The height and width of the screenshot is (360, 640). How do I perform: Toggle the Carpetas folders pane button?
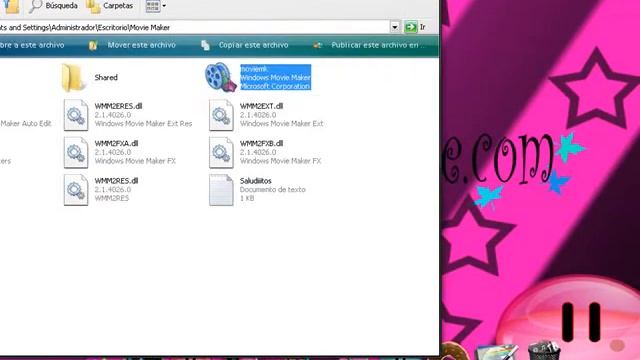[109, 6]
